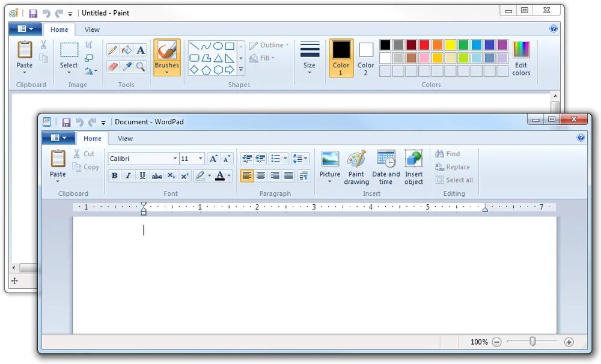Click Replace in WordPad Editing group
This screenshot has height=364, width=601.
tap(453, 167)
